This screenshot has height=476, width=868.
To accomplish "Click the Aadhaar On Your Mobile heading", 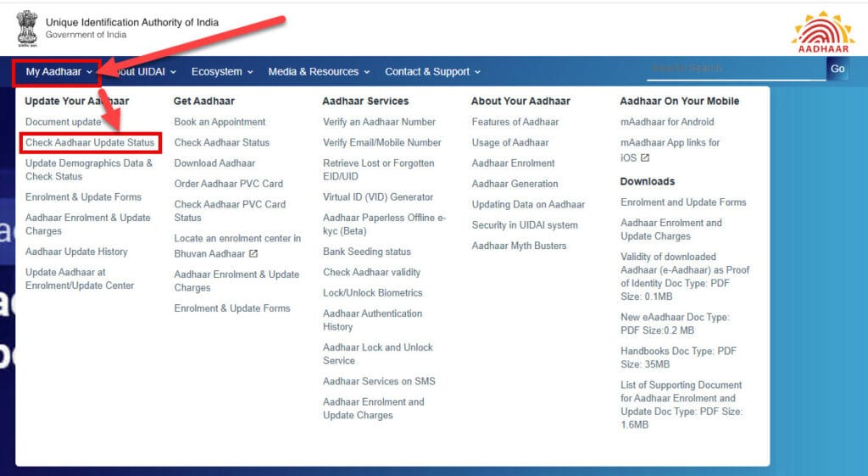I will click(679, 101).
